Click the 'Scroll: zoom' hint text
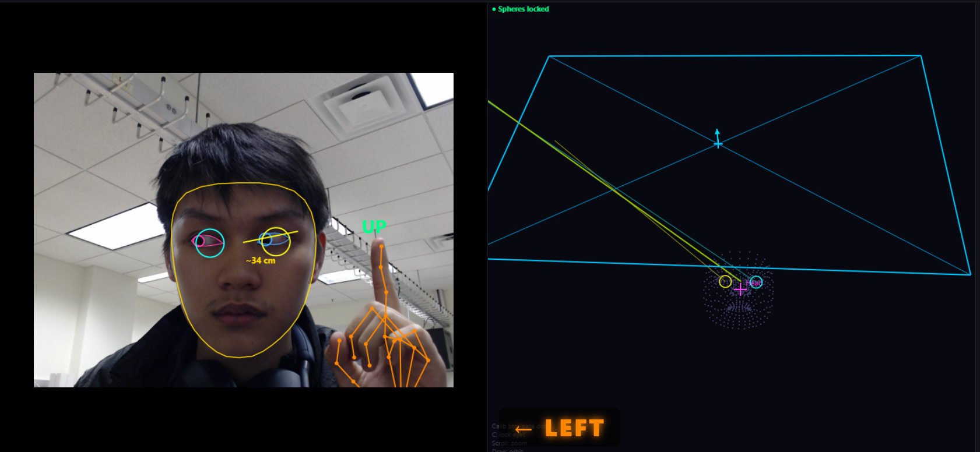 tap(509, 443)
